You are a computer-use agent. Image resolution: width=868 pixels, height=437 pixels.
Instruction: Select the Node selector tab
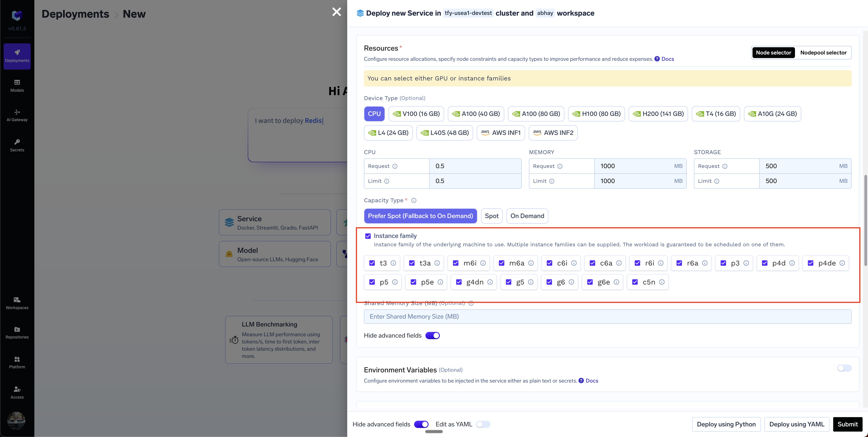click(773, 53)
